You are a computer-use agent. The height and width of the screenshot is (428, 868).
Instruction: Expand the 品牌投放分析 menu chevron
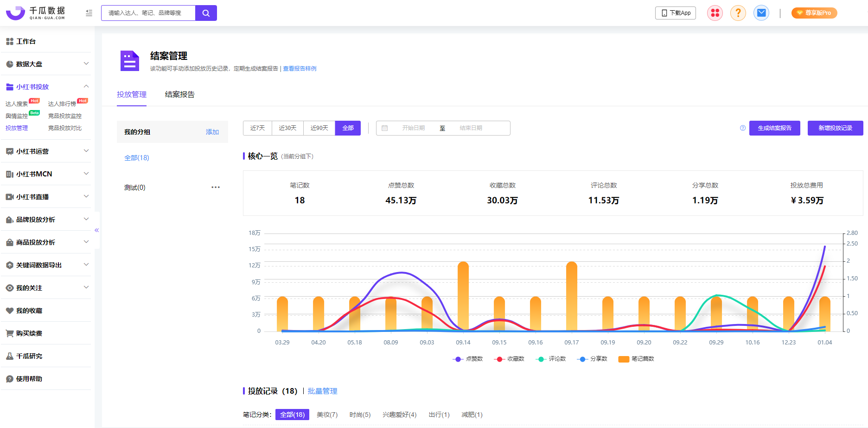pos(86,219)
